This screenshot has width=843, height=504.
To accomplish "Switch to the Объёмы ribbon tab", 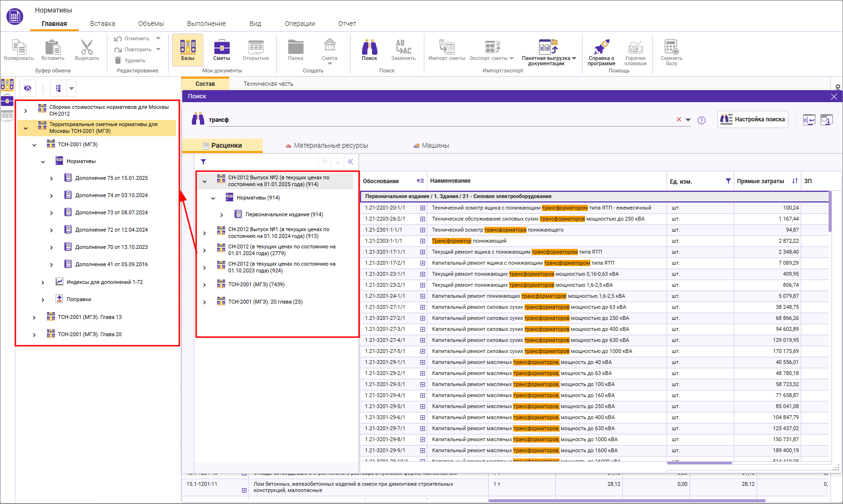I will (151, 23).
